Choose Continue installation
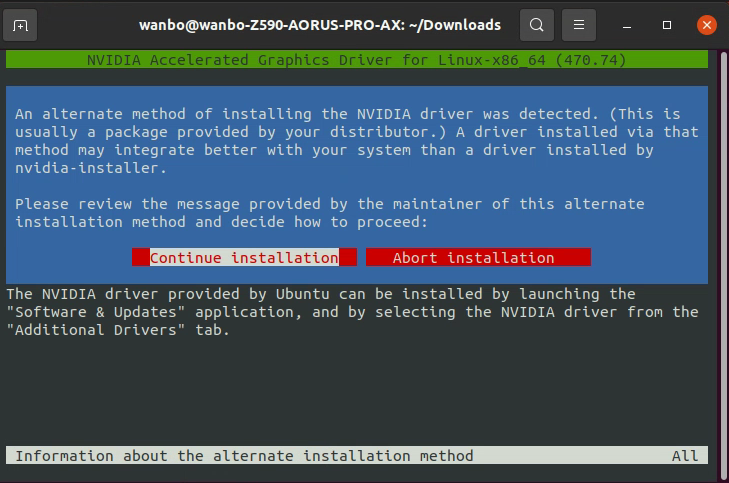The height and width of the screenshot is (483, 729). (x=244, y=258)
